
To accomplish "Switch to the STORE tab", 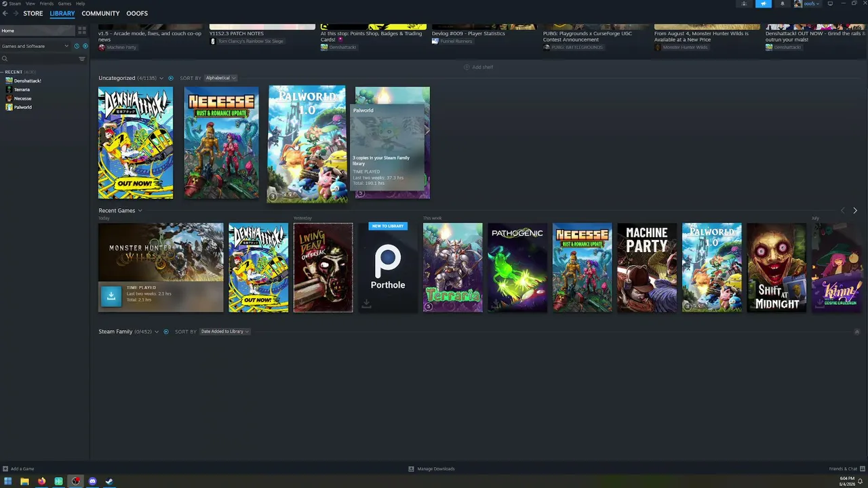I will [x=33, y=14].
